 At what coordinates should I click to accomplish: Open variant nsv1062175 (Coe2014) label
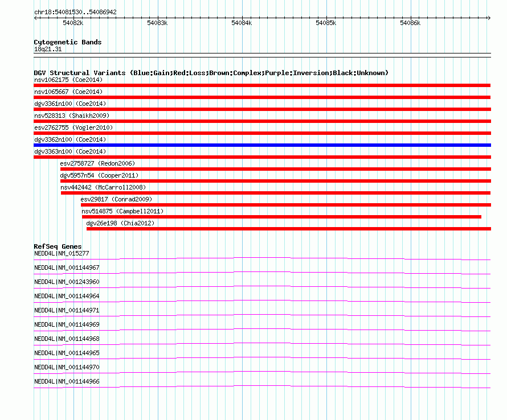(x=68, y=80)
